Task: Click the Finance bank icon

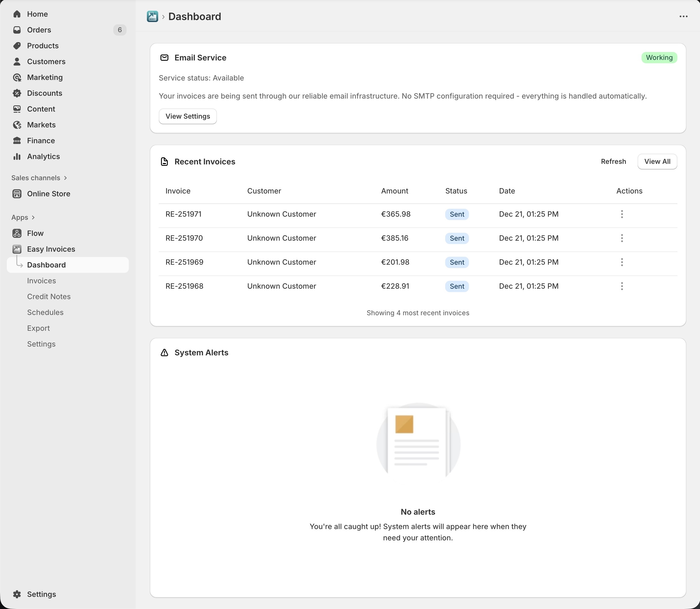Action: click(17, 140)
